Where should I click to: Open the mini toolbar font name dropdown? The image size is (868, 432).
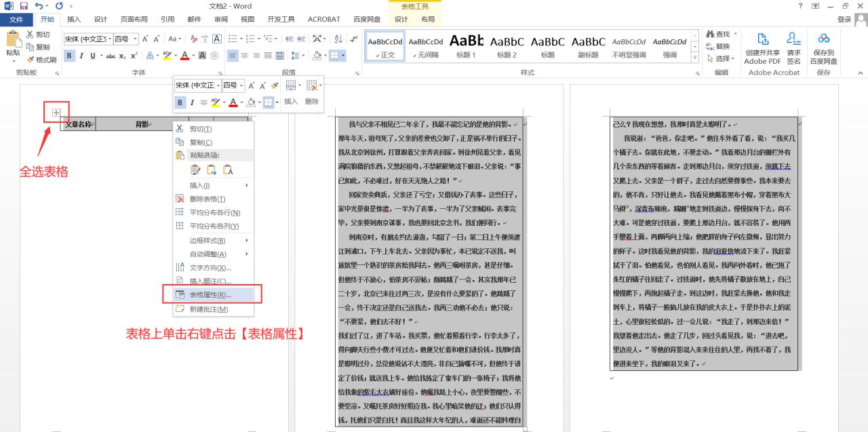pos(218,85)
